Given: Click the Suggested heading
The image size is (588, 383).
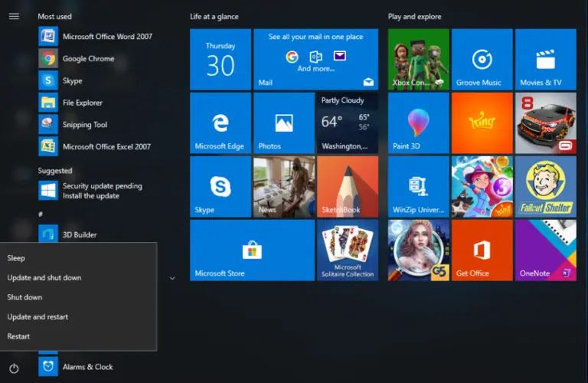Looking at the screenshot, I should (55, 171).
